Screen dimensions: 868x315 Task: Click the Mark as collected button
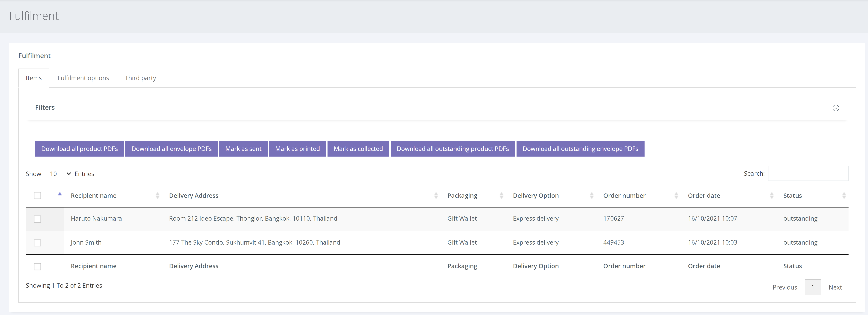(358, 149)
